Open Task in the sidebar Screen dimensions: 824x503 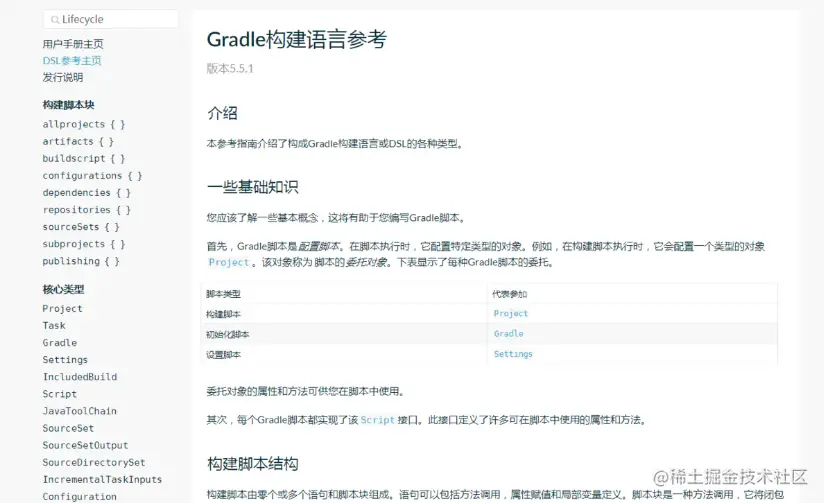[54, 325]
